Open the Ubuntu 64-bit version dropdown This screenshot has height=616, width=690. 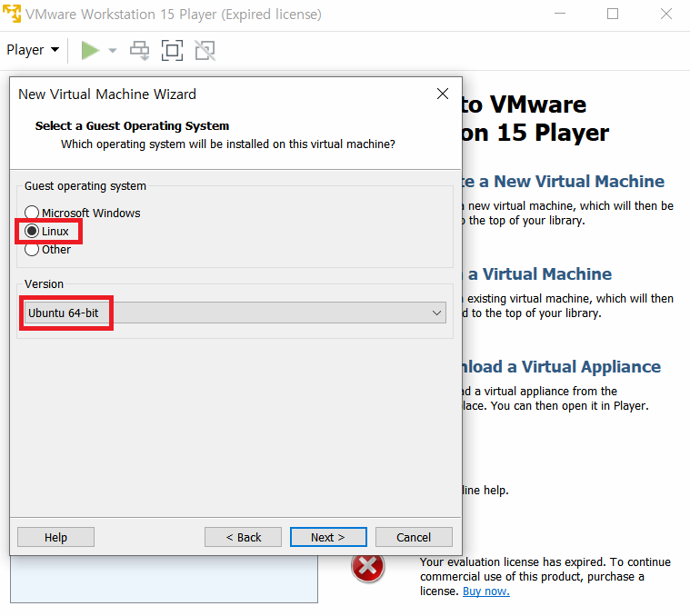[235, 313]
